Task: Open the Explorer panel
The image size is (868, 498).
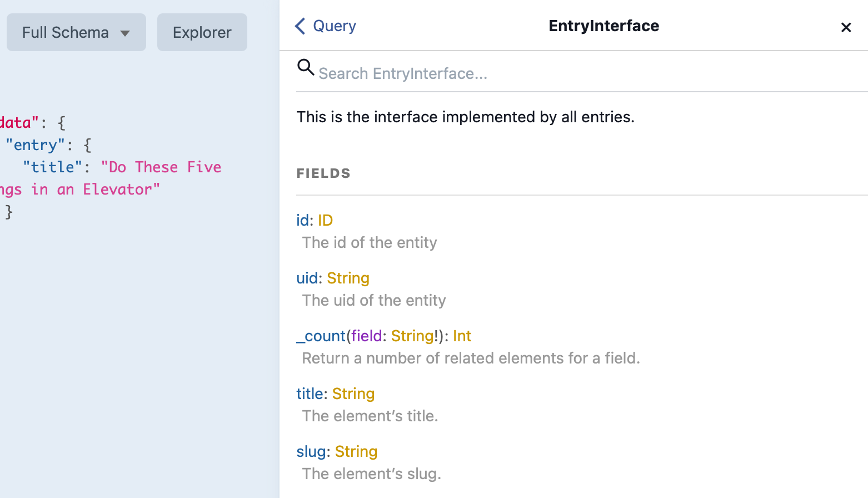Action: 202,32
